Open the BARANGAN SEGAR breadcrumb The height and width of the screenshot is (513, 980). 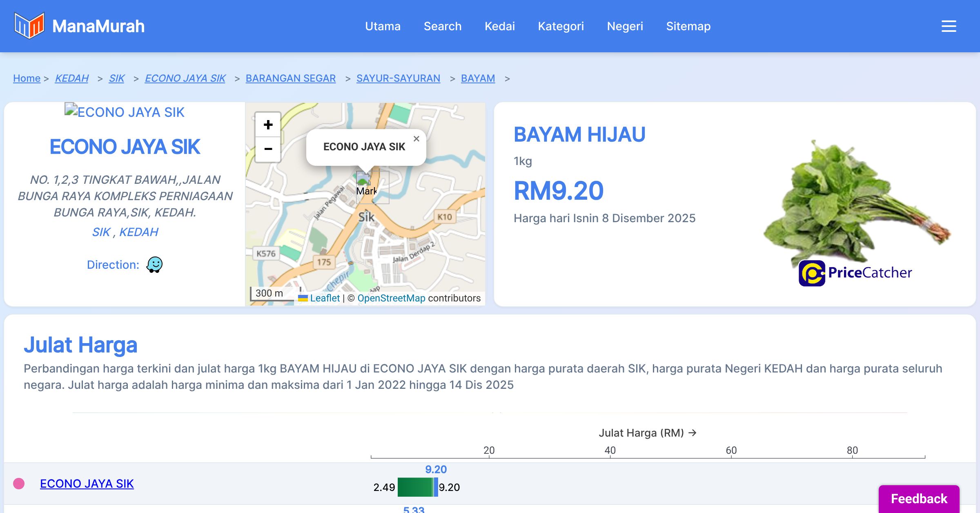pyautogui.click(x=290, y=78)
